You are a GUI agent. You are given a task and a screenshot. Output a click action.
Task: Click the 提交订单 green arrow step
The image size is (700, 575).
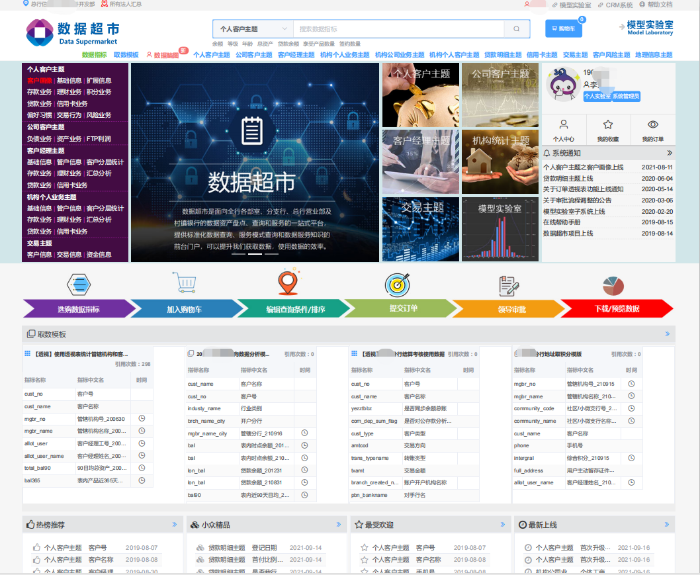click(x=401, y=309)
